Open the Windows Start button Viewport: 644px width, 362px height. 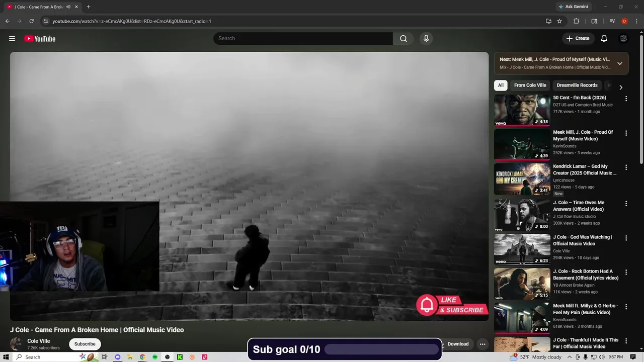(6, 357)
